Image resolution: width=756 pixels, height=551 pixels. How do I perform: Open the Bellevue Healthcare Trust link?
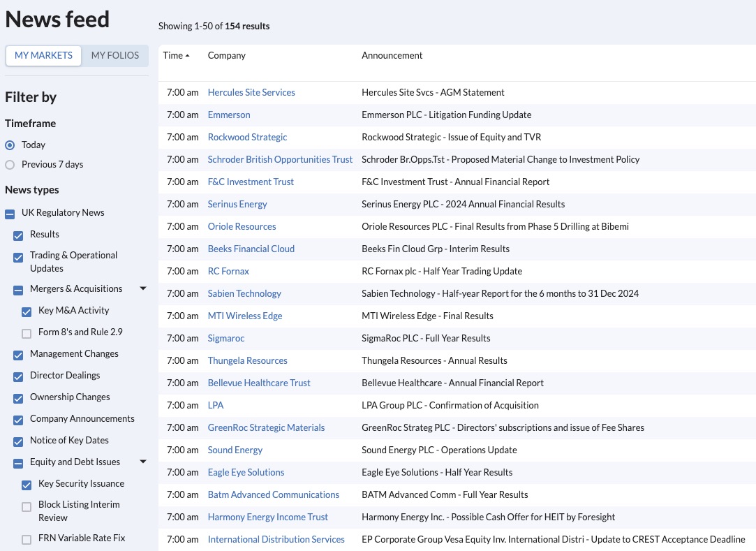tap(259, 383)
